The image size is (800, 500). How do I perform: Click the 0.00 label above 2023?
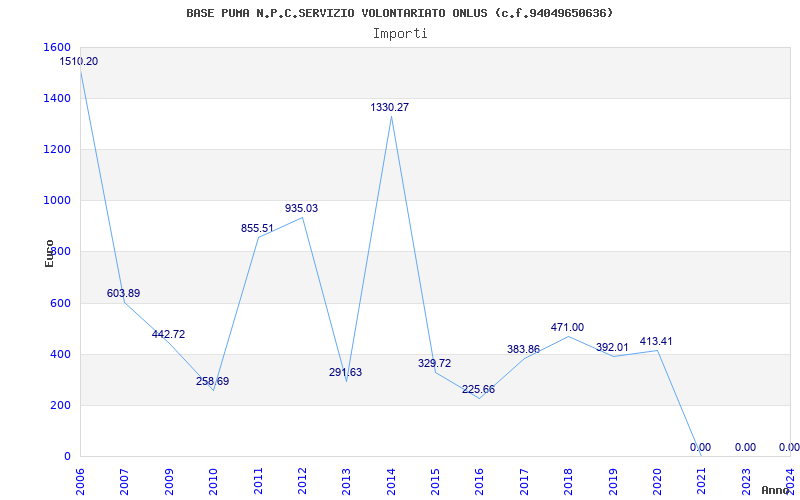coord(745,447)
